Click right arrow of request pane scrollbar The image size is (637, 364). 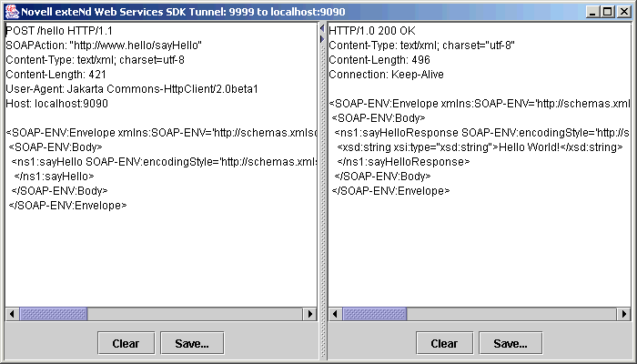pos(310,314)
